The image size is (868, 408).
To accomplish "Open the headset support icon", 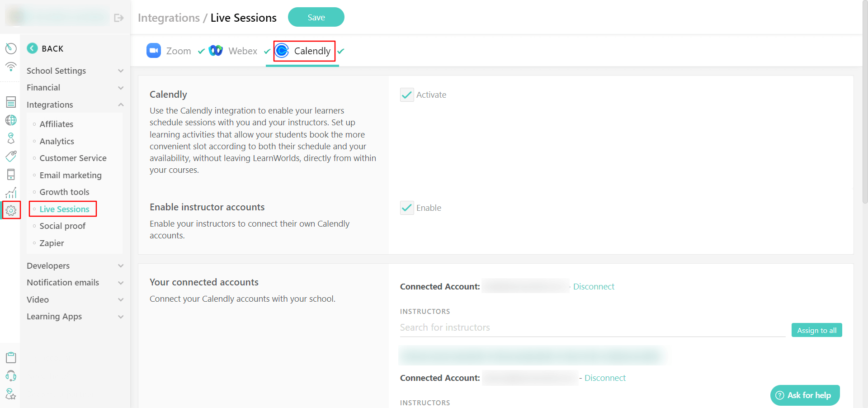I will [11, 375].
